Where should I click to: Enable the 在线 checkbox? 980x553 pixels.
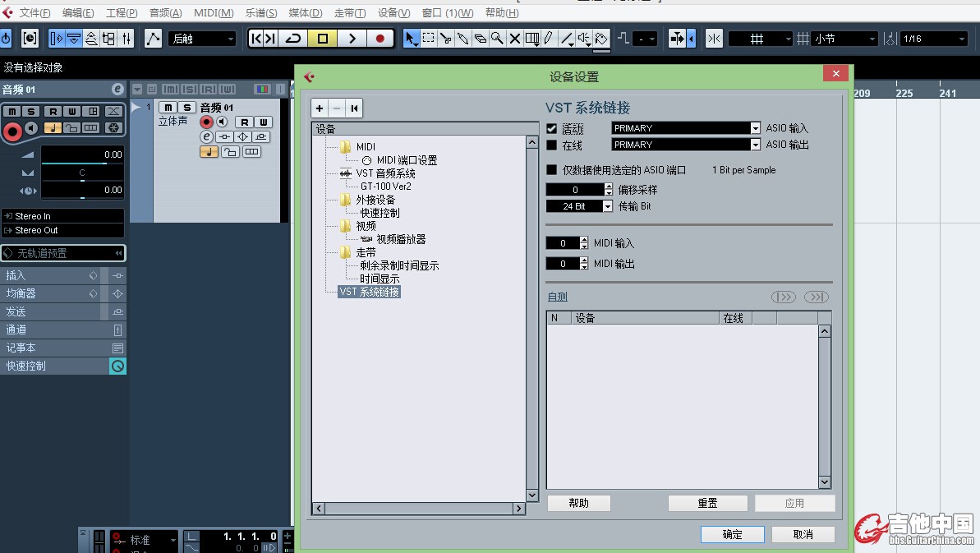coord(552,145)
